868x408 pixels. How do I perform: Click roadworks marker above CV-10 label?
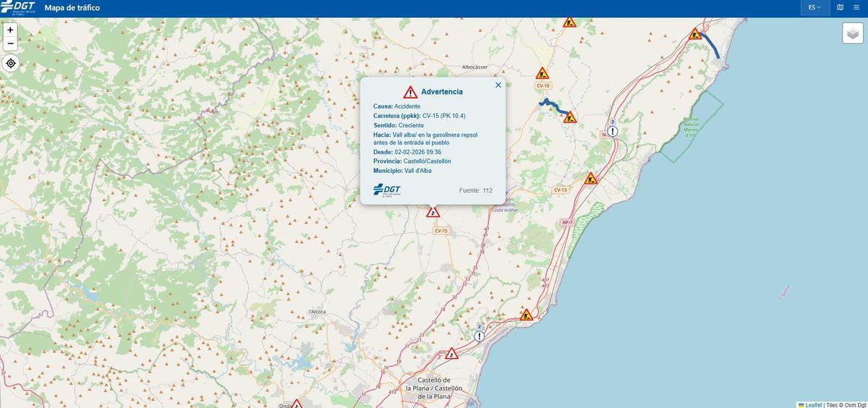[x=542, y=73]
